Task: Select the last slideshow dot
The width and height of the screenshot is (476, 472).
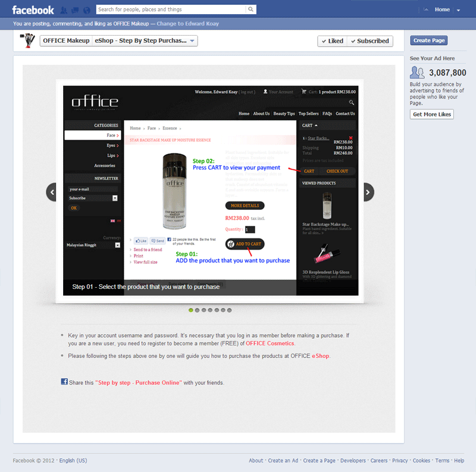Action: pyautogui.click(x=230, y=310)
